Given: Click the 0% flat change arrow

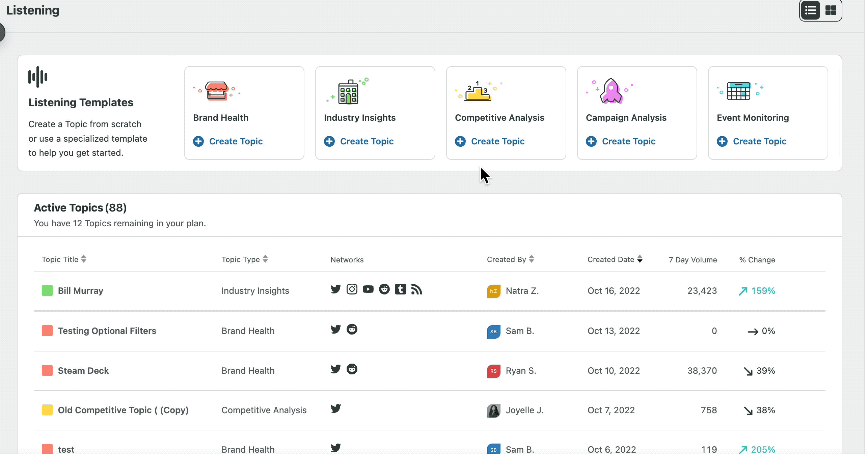Looking at the screenshot, I should (753, 332).
